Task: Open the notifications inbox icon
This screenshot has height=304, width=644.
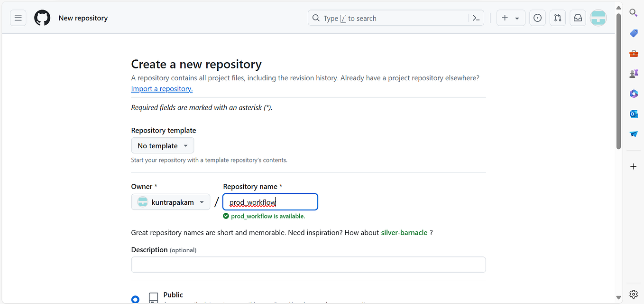Action: 578,18
